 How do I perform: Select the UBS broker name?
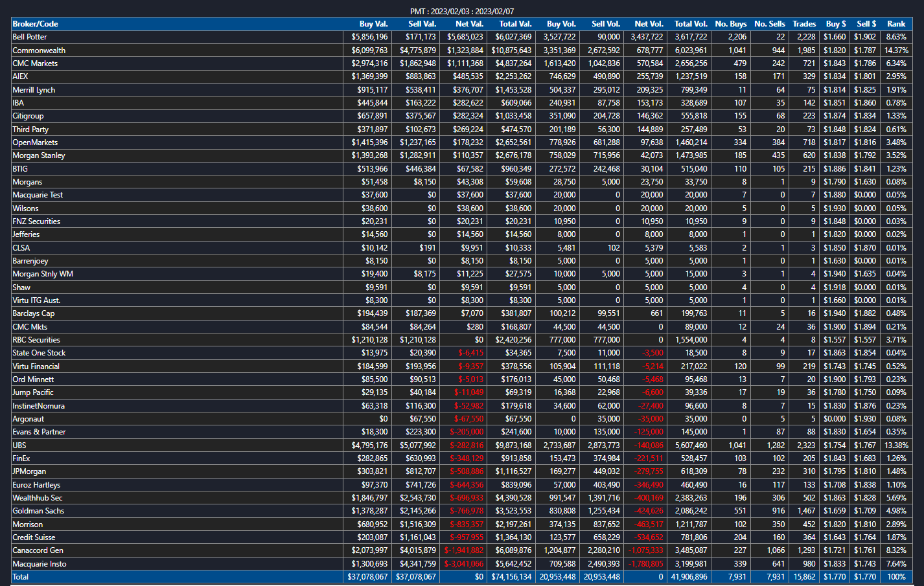coord(19,445)
